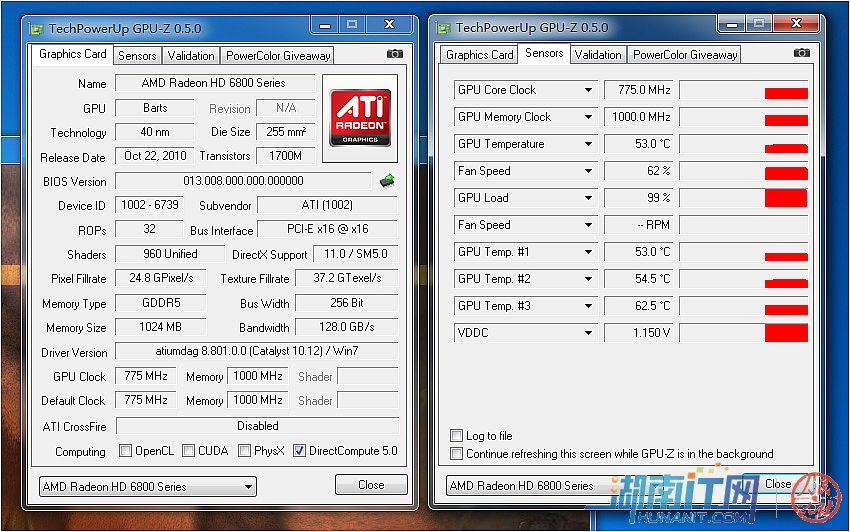
Task: Click the ATI Radeon Graphics logo
Action: tap(360, 118)
